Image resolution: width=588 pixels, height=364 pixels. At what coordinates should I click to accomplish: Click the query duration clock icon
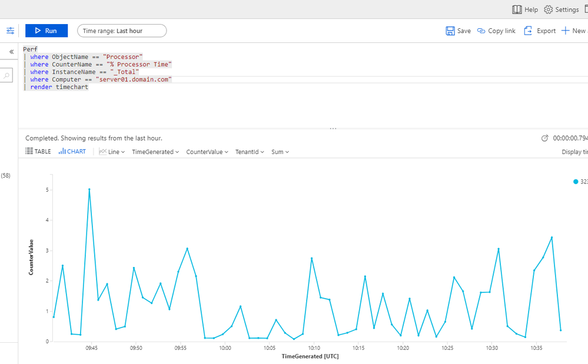(544, 138)
